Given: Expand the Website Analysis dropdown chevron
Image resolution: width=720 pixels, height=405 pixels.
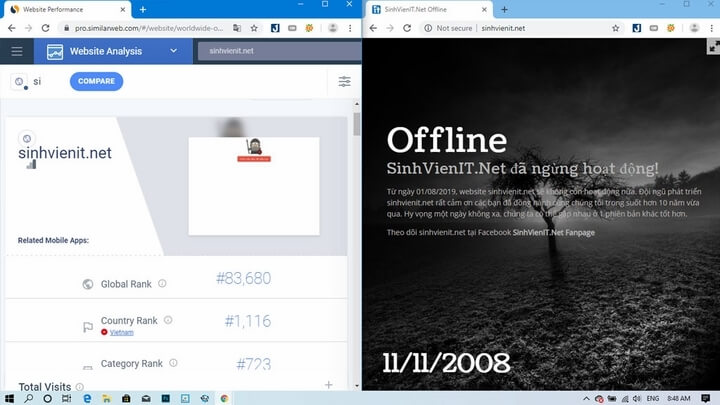Looking at the screenshot, I should coord(173,51).
